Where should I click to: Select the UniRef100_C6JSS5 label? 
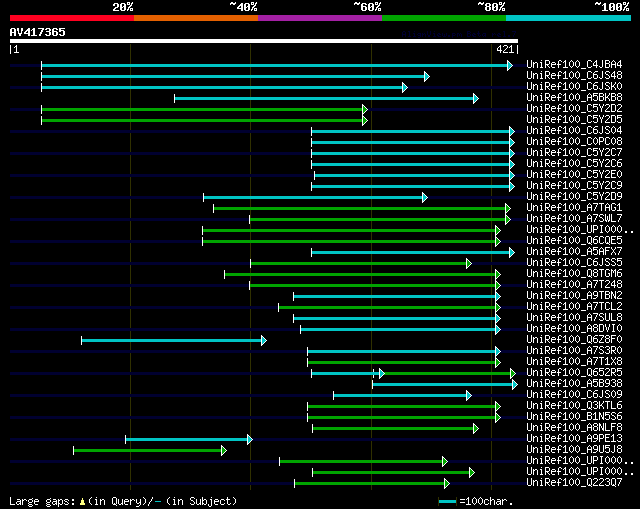click(x=574, y=263)
